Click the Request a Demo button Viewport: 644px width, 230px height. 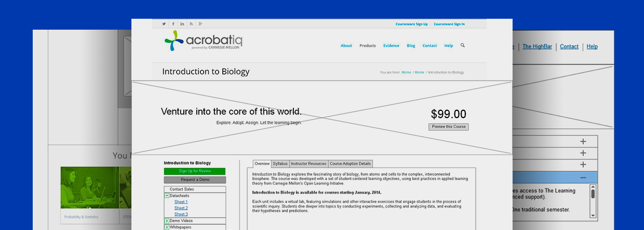[x=195, y=180]
